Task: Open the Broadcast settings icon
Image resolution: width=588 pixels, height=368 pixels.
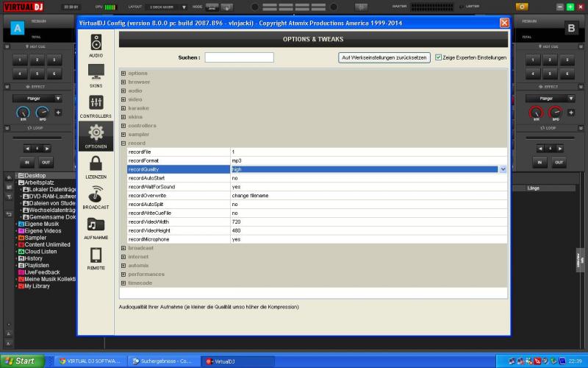Action: 96,194
